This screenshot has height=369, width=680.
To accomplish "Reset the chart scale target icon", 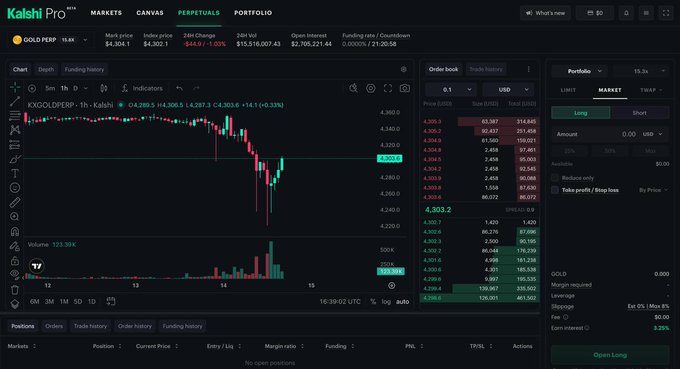I will (392, 285).
